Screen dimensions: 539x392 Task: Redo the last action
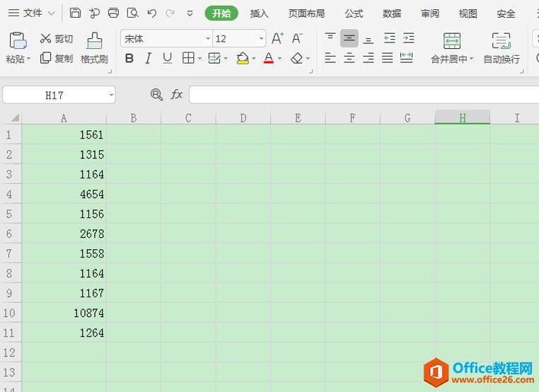[170, 13]
